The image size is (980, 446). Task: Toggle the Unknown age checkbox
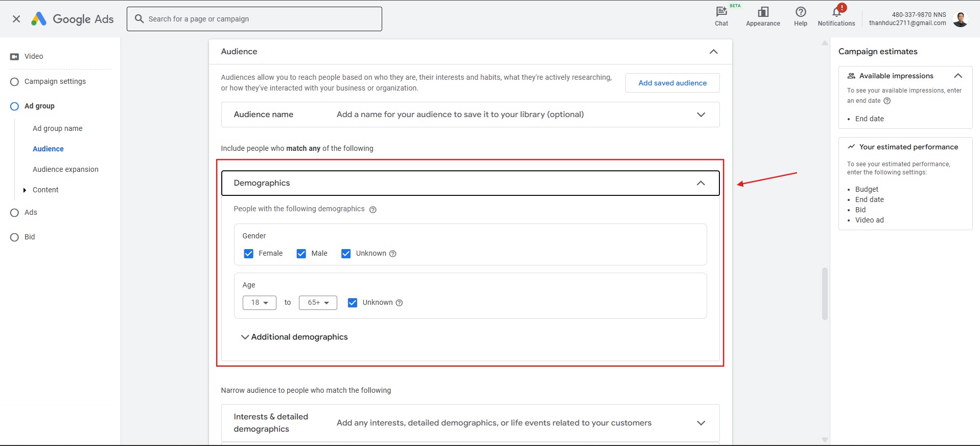[353, 303]
